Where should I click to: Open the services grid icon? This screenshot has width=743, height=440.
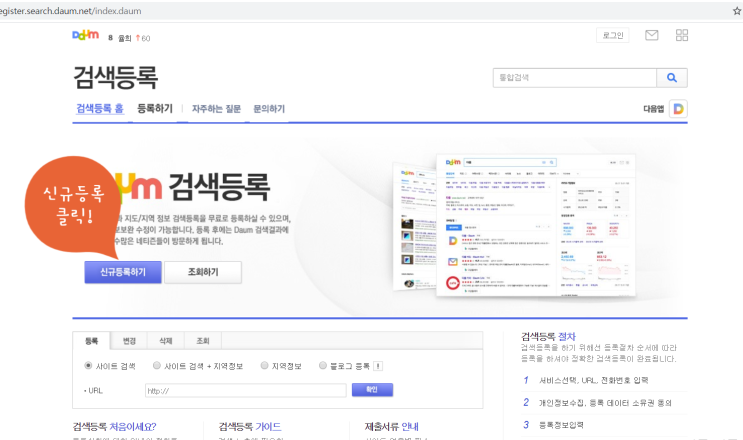click(682, 35)
